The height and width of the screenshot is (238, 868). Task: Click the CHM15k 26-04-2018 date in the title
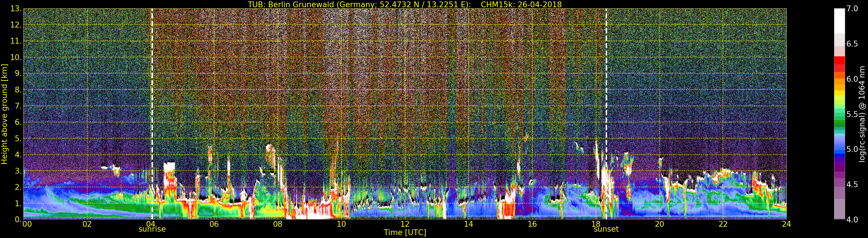click(521, 4)
